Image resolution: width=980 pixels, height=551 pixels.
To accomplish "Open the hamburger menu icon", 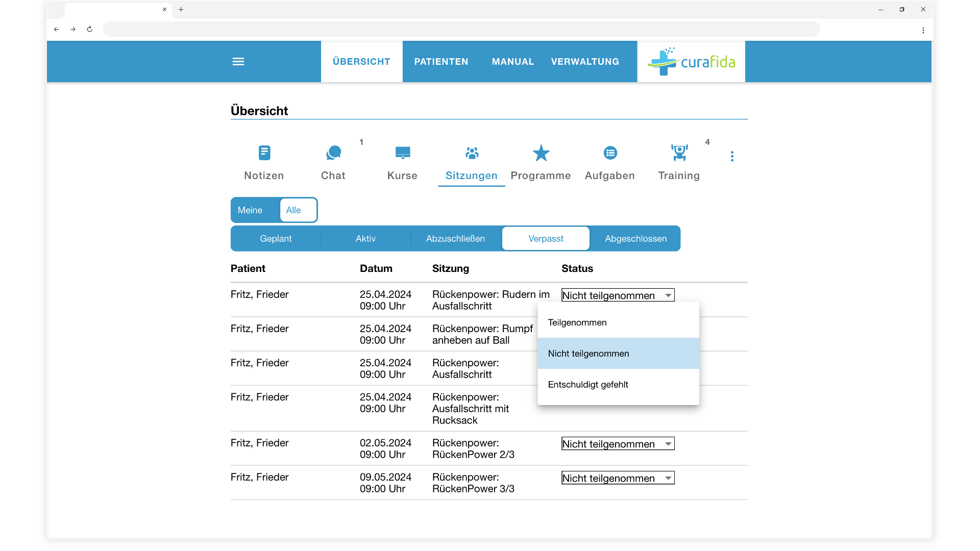I will point(238,62).
